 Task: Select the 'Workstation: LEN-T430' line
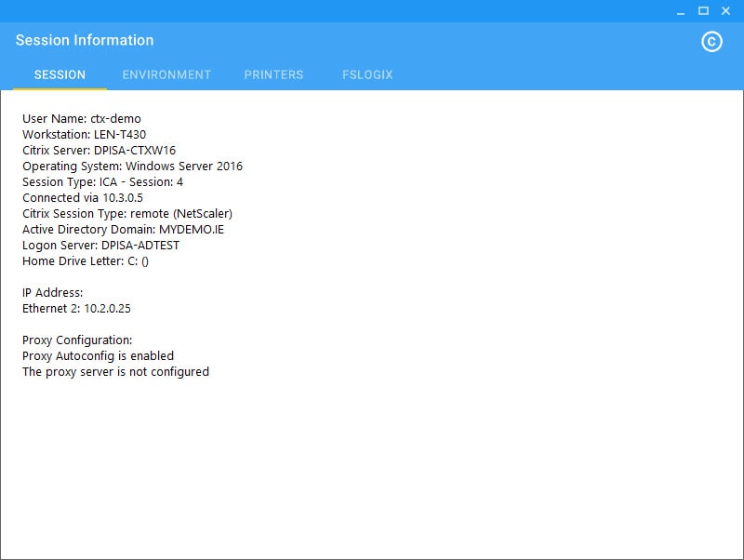click(84, 134)
